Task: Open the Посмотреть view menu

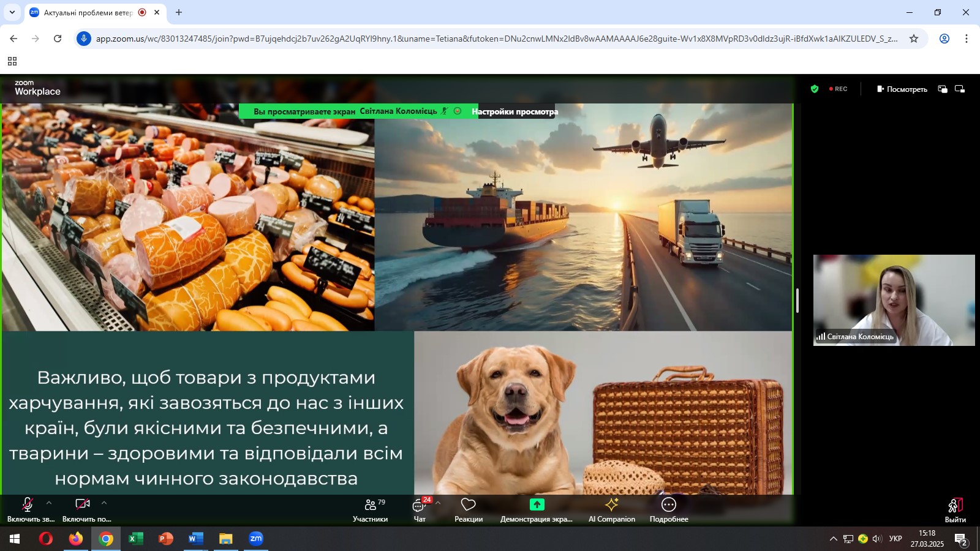Action: tap(902, 89)
